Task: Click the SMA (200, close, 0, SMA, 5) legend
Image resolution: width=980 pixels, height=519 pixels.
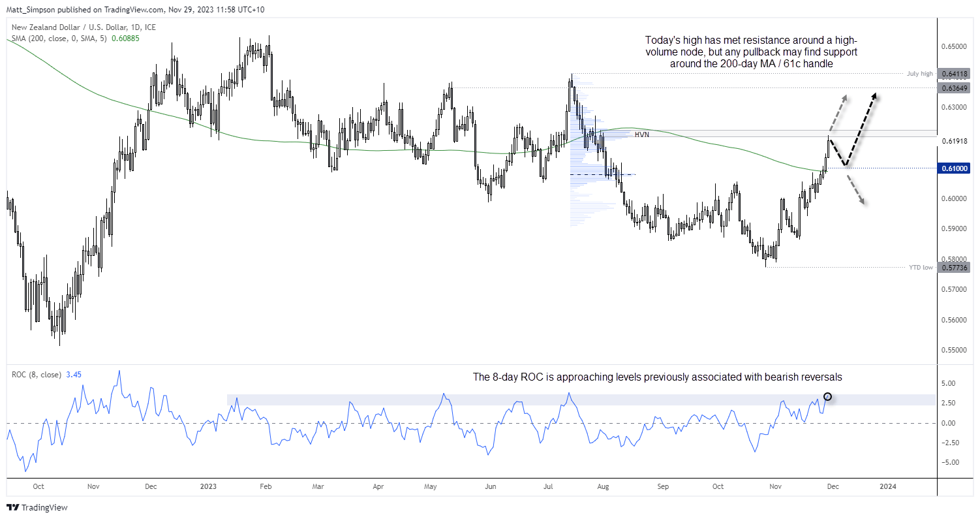Action: pos(75,39)
